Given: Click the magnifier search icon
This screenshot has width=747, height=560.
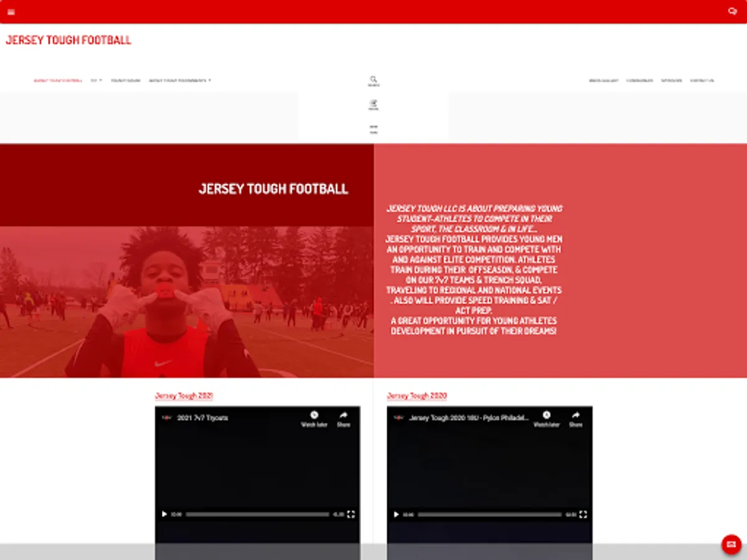Looking at the screenshot, I should pyautogui.click(x=374, y=79).
